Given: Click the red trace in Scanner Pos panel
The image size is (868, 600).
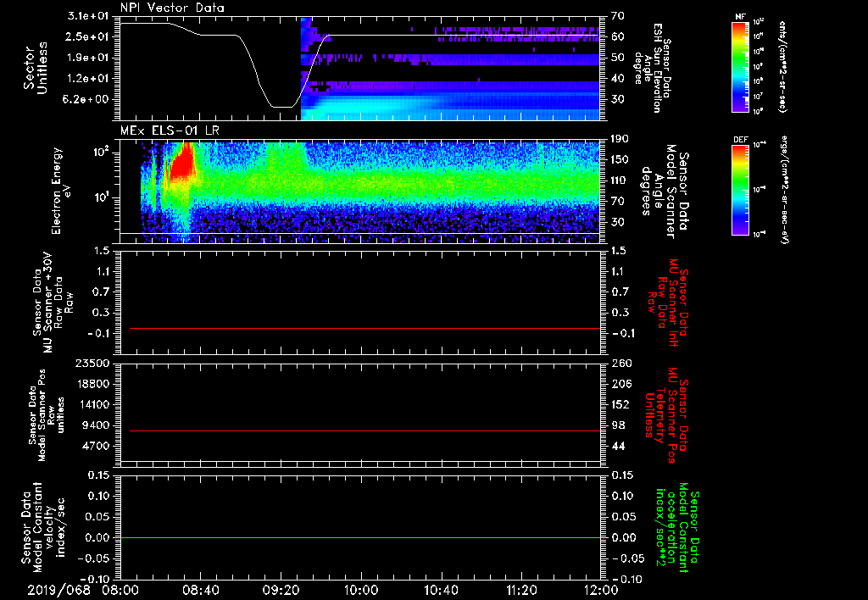Looking at the screenshot, I should (364, 431).
